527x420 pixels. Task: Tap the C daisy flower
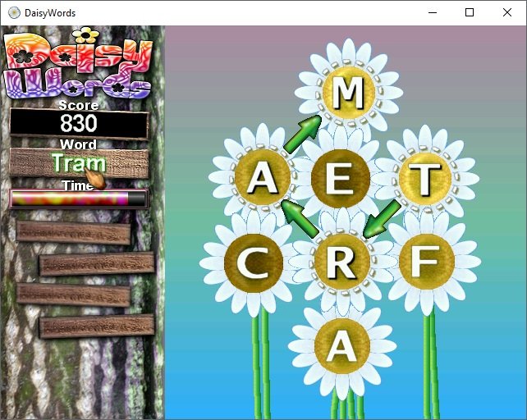tap(253, 262)
